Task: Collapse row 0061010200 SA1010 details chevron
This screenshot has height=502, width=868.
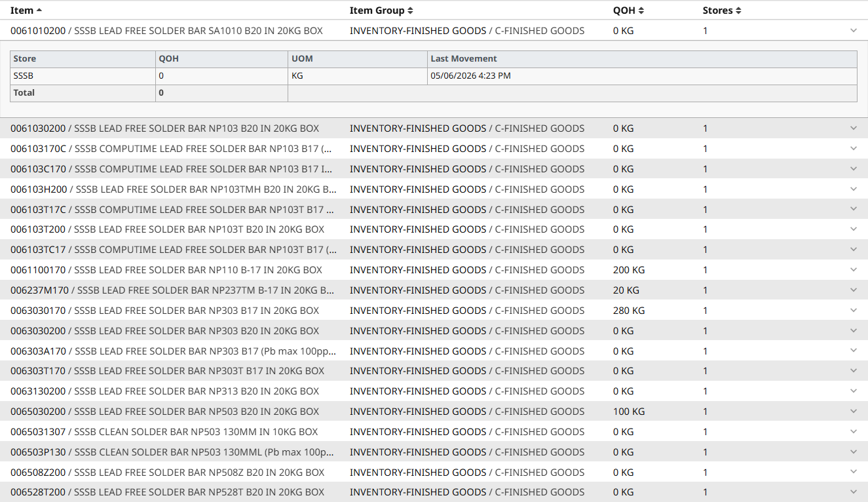Action: point(853,31)
